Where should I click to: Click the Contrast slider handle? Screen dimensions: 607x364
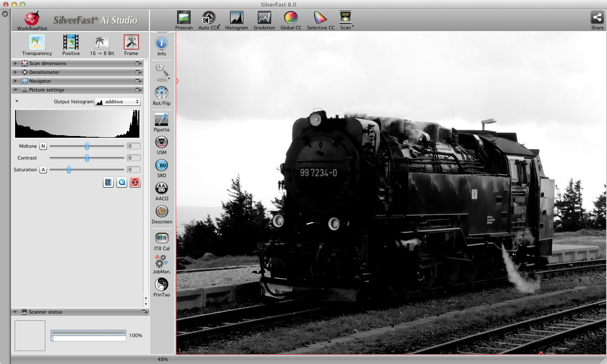87,158
